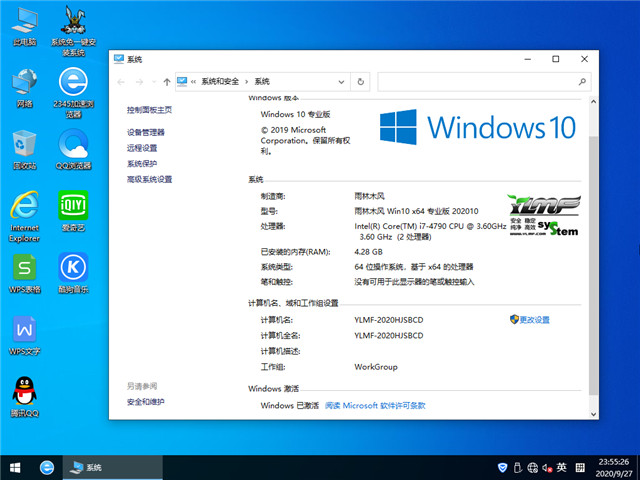640x480 pixels.
Task: Click the search magnifier icon
Action: point(582,82)
